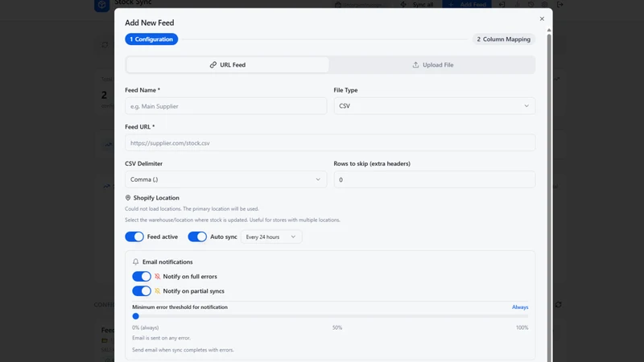The image size is (644, 362).
Task: Open the File Type CSV dropdown
Action: click(x=434, y=106)
